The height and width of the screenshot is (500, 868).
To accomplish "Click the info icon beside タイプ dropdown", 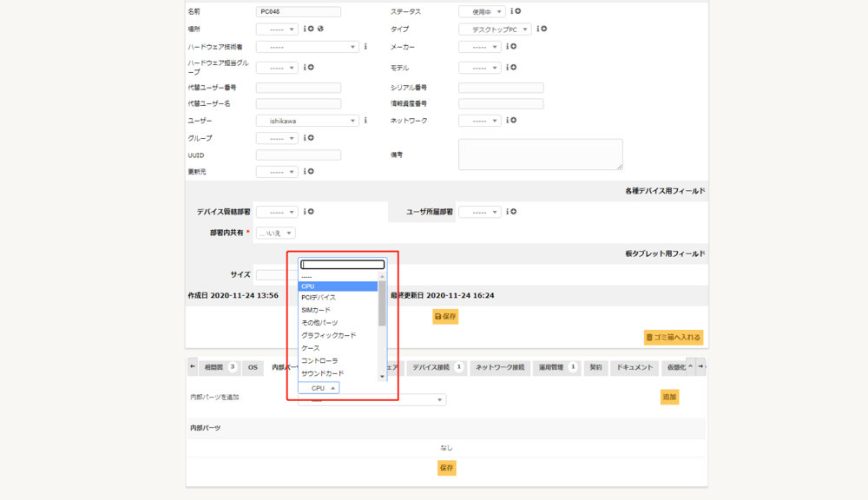I will [537, 29].
